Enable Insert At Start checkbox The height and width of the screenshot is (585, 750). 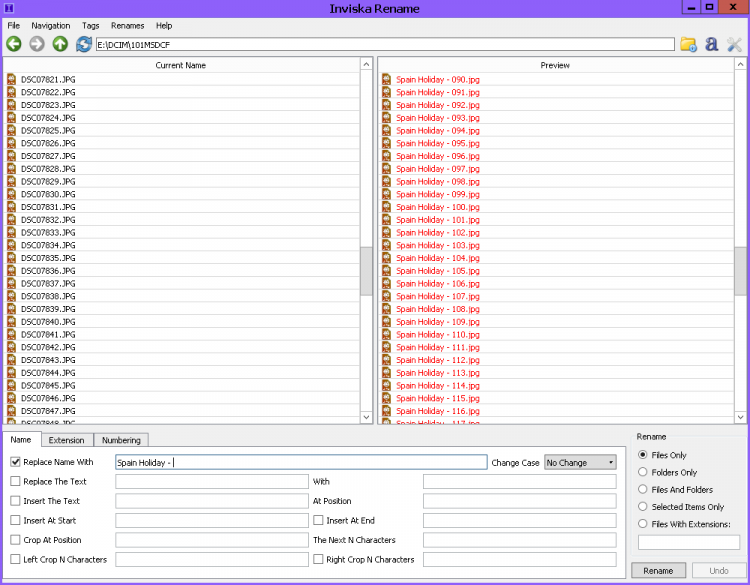click(15, 520)
